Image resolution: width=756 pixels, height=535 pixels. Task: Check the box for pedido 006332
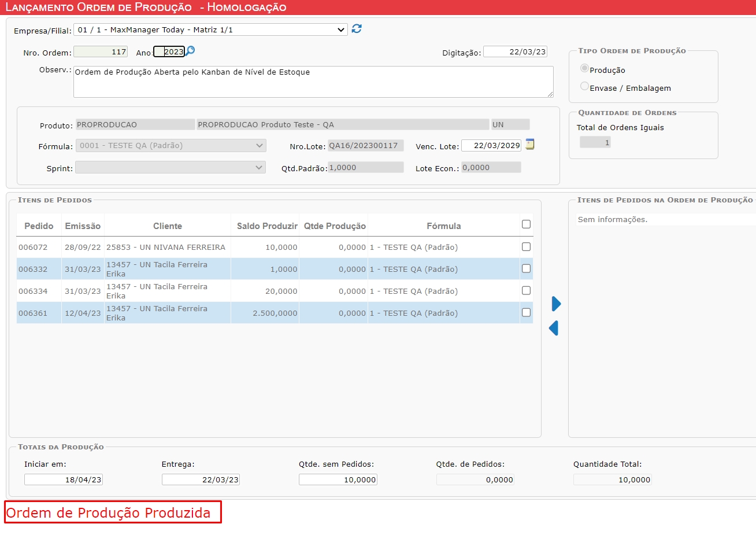click(x=526, y=268)
